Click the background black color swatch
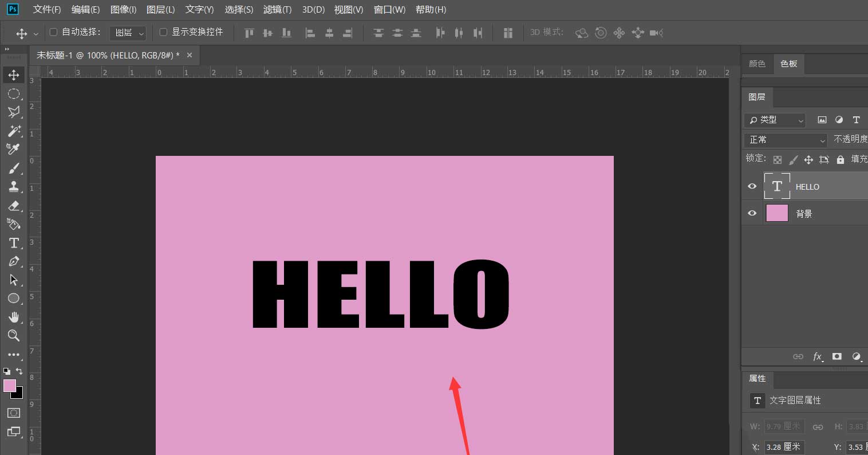This screenshot has height=455, width=868. 19,394
